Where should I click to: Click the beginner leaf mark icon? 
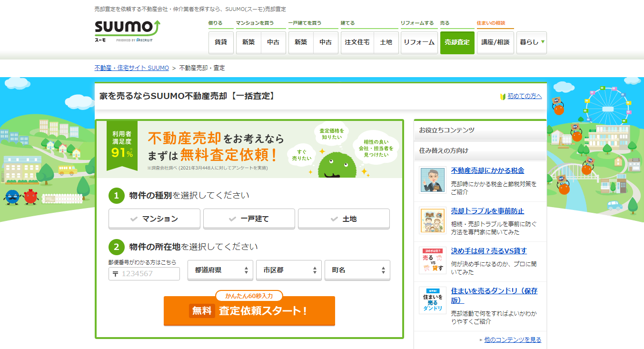(503, 97)
